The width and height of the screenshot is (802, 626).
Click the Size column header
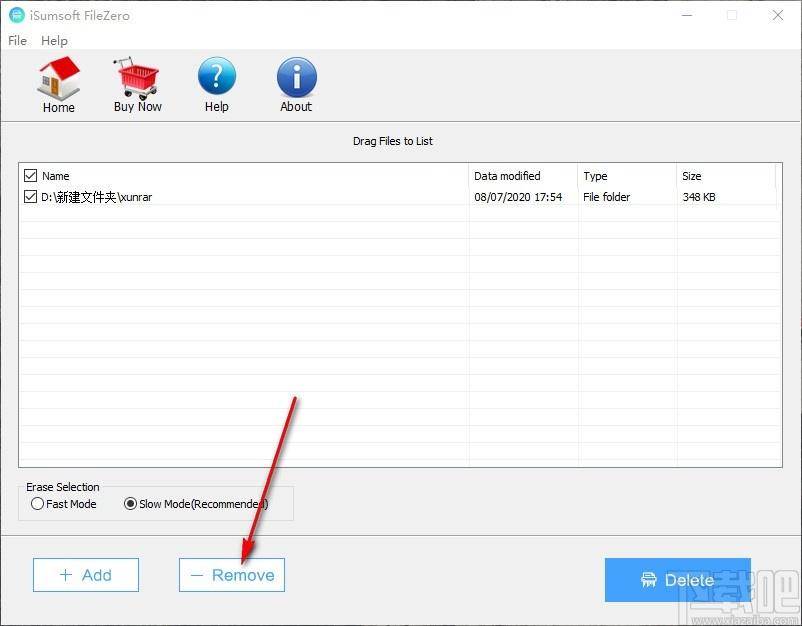coord(692,176)
